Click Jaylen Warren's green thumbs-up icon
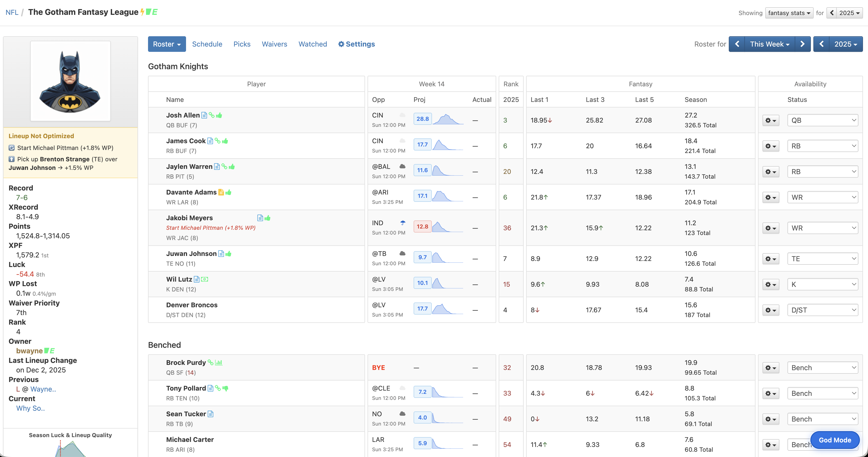 232,167
